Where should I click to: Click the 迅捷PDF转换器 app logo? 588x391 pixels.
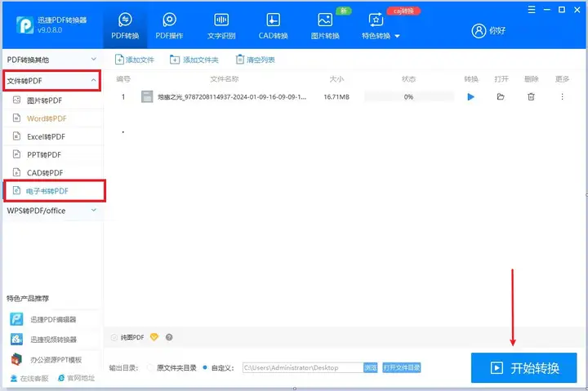click(24, 25)
